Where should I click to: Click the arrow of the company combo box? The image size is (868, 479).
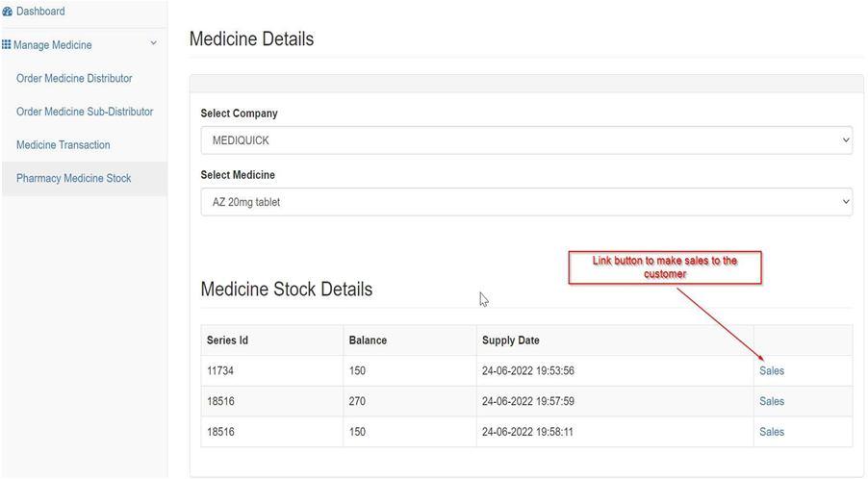click(845, 139)
